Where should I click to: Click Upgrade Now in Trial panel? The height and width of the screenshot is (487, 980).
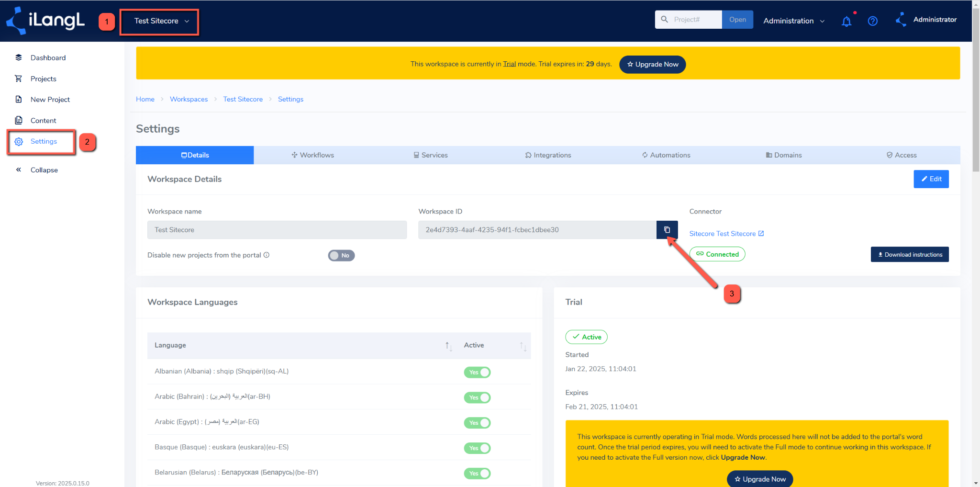coord(760,479)
